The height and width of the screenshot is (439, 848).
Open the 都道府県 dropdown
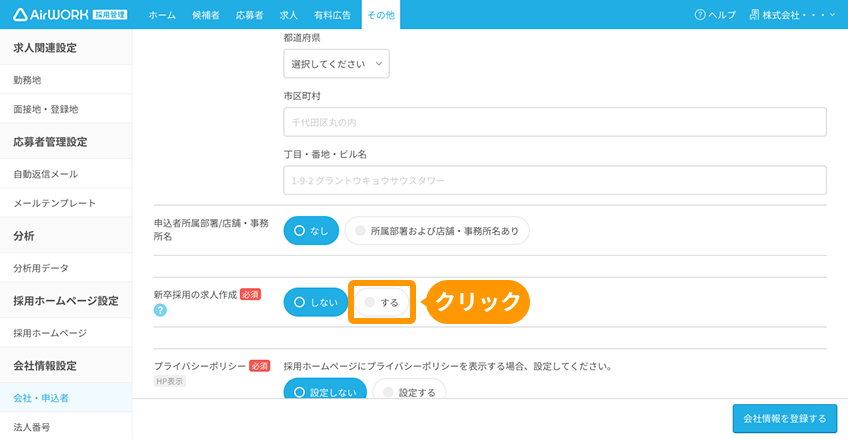(x=336, y=64)
